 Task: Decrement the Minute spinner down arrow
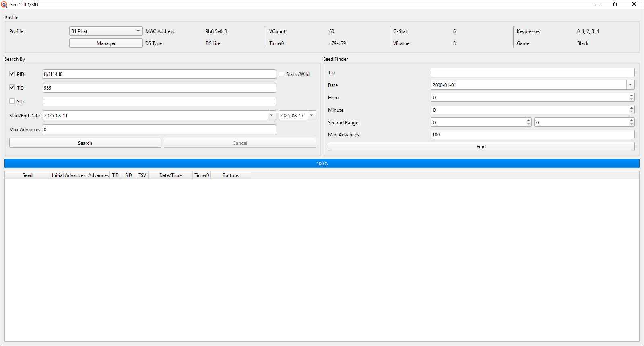pos(631,112)
